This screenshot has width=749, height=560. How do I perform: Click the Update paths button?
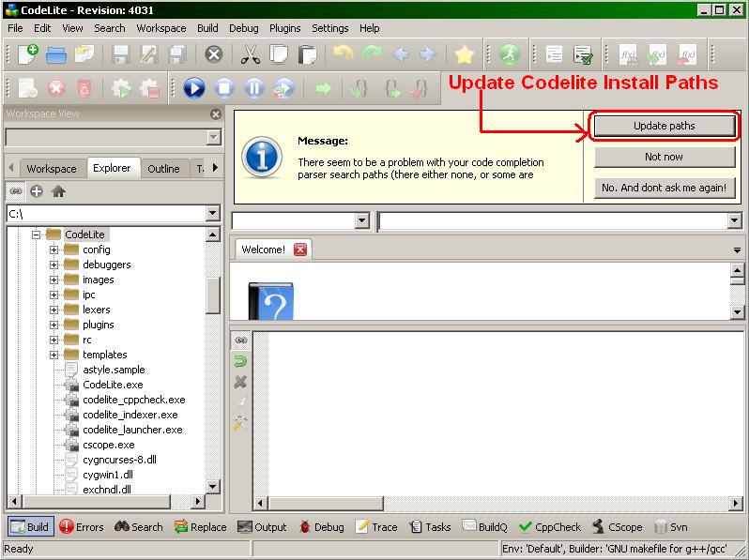click(x=664, y=126)
